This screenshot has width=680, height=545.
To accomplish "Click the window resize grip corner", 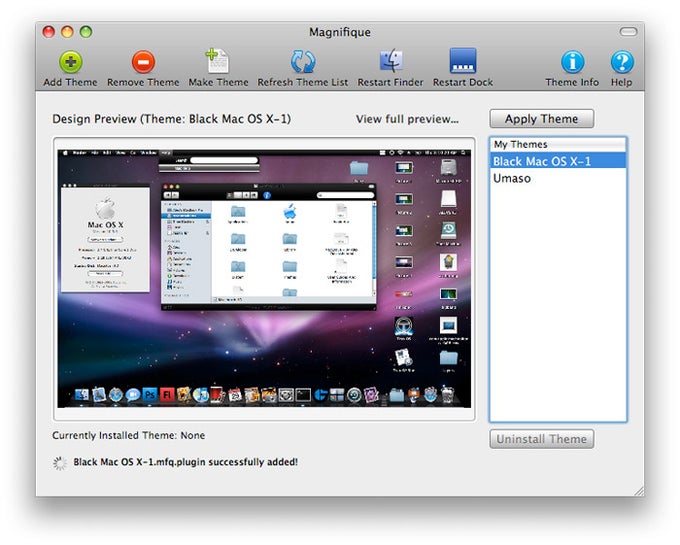I will pos(639,491).
